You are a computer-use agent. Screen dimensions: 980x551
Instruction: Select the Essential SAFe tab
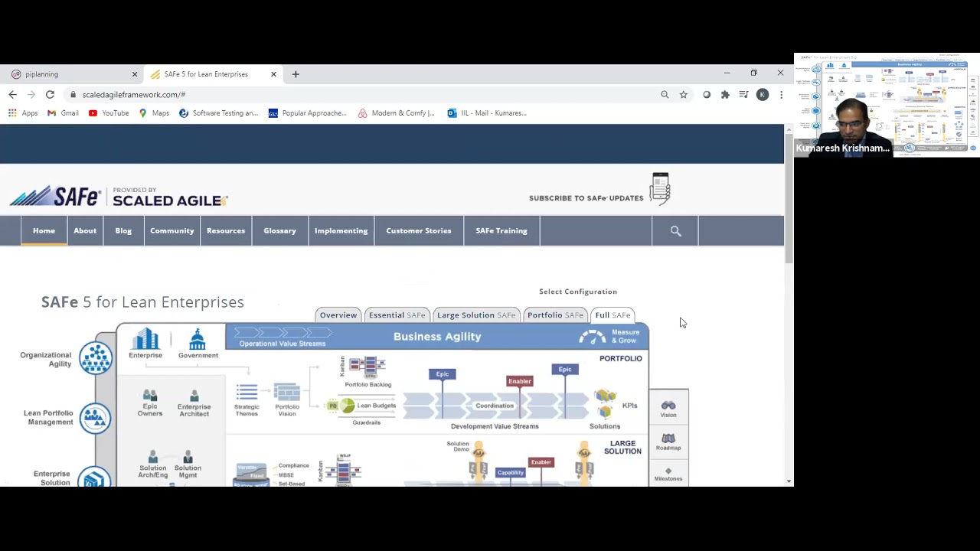pyautogui.click(x=397, y=315)
